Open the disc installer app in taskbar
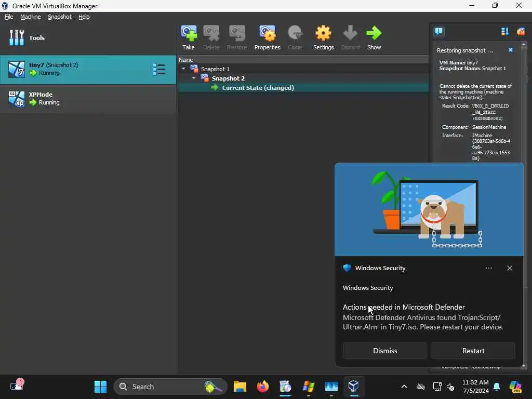This screenshot has width=532, height=399. pyautogui.click(x=285, y=387)
